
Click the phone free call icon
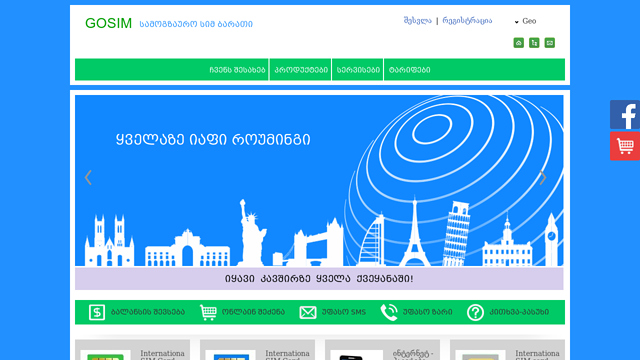[x=389, y=313]
